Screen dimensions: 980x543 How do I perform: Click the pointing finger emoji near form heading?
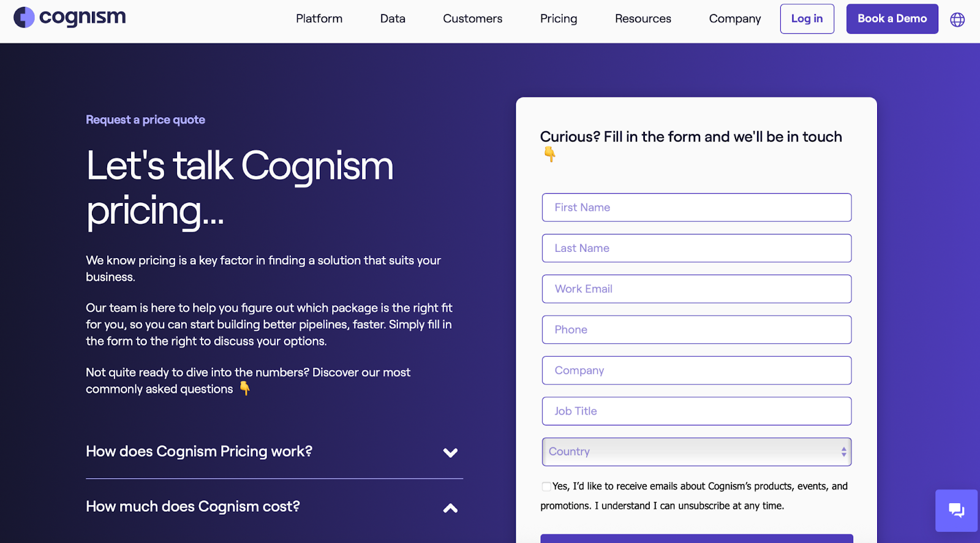coord(549,154)
